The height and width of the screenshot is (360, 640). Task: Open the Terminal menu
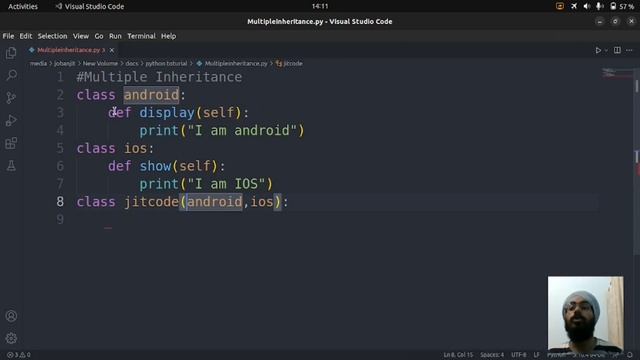pyautogui.click(x=141, y=36)
